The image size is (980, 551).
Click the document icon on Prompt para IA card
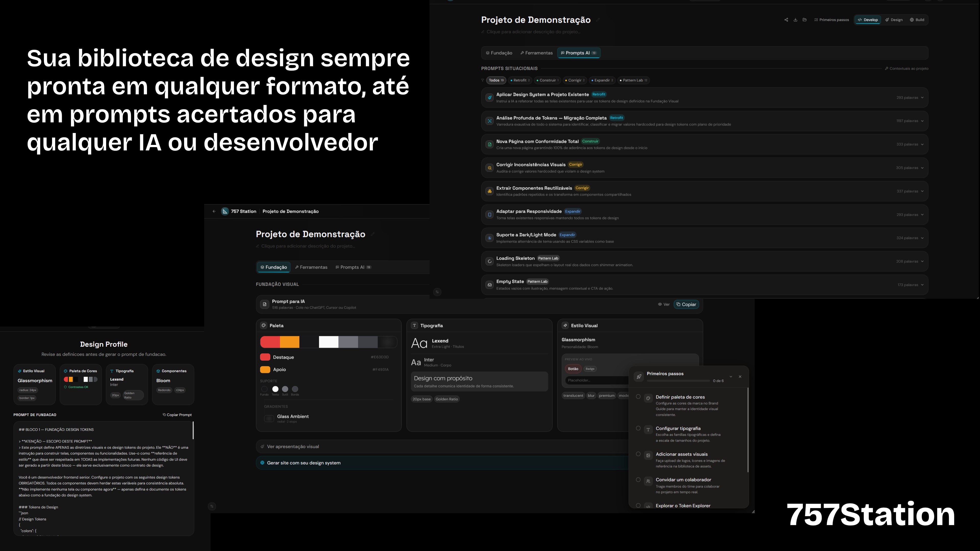click(x=264, y=304)
